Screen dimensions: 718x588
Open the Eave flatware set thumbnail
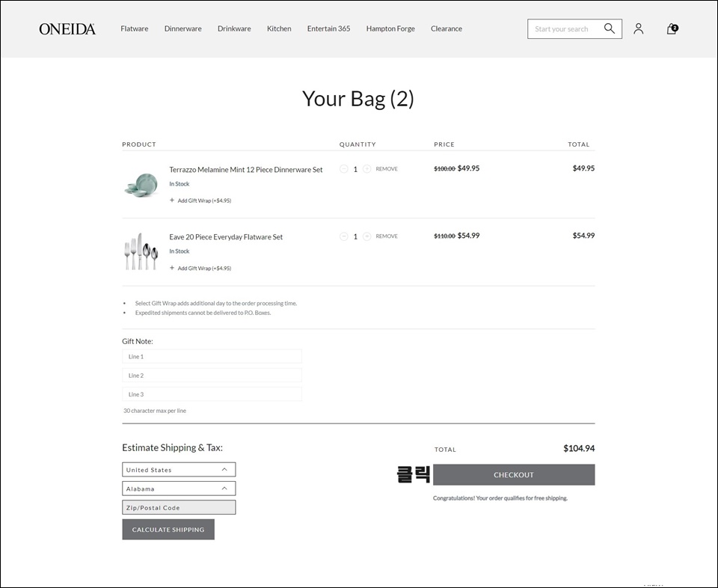click(x=141, y=251)
